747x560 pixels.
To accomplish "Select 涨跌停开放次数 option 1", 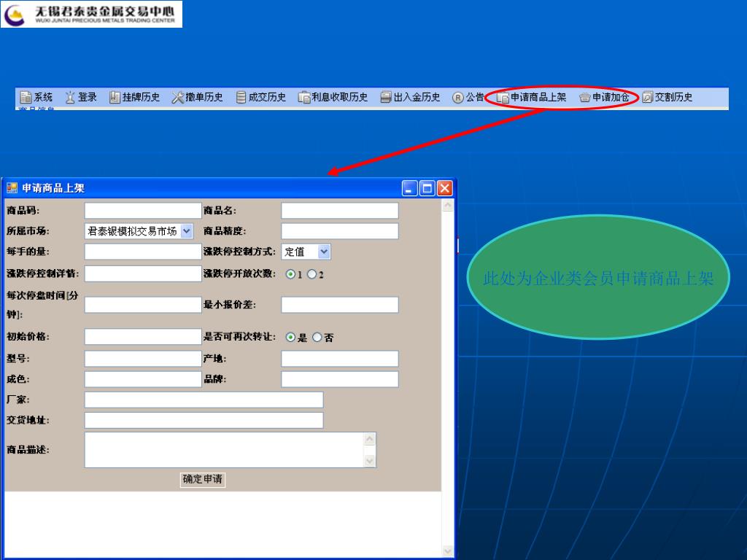I will point(290,274).
